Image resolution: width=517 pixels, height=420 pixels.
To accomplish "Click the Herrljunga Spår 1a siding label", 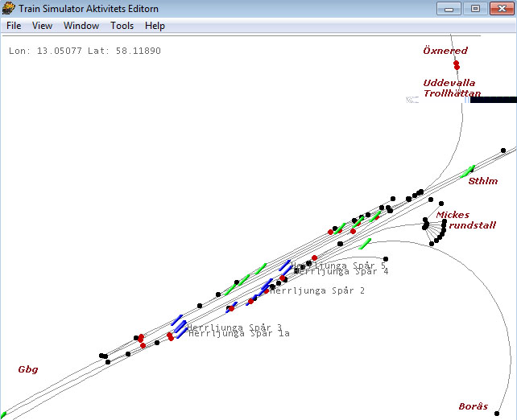I will pos(238,333).
